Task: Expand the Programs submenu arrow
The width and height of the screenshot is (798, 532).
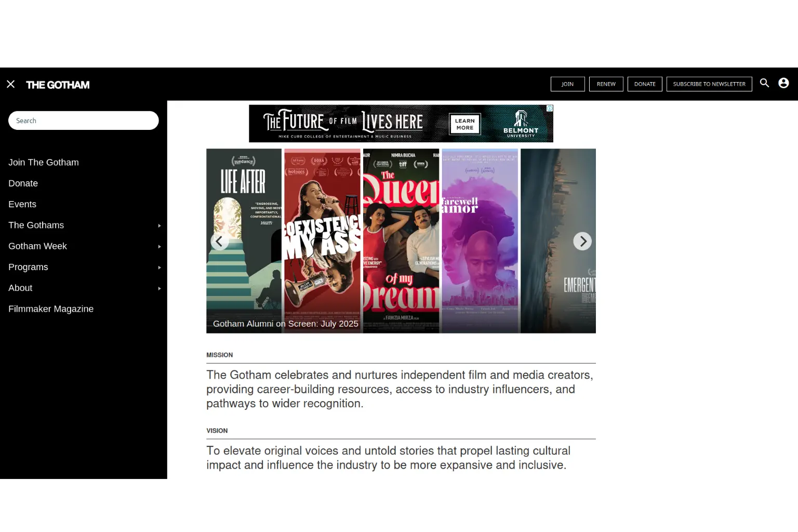Action: coord(159,268)
